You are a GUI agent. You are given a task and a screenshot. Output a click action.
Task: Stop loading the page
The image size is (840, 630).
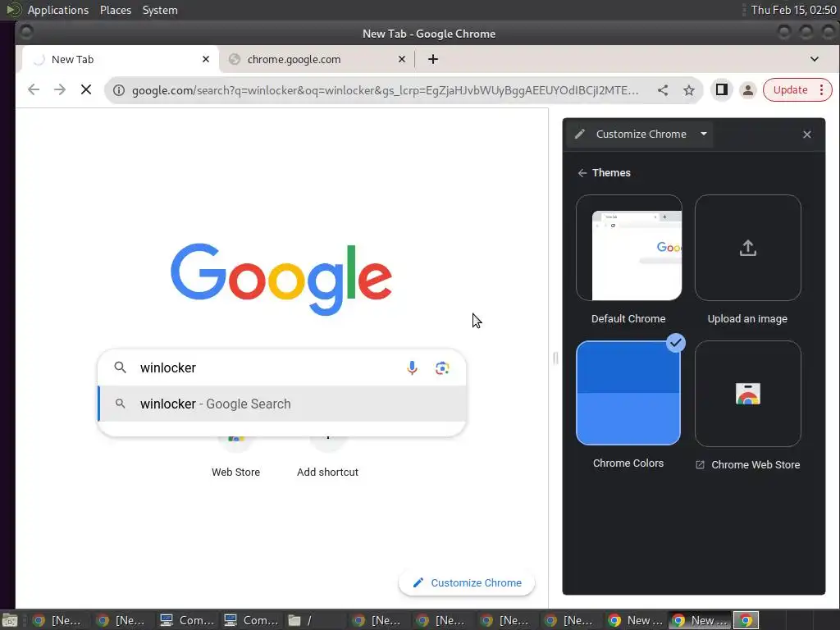pos(85,90)
